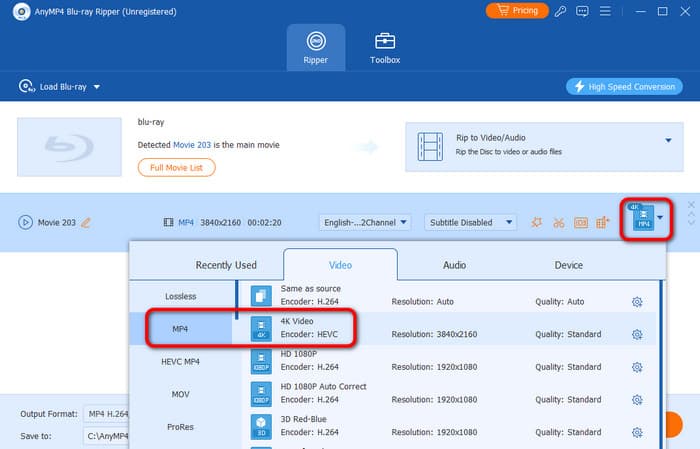Choose the 4K Video HEVC profile

point(449,328)
